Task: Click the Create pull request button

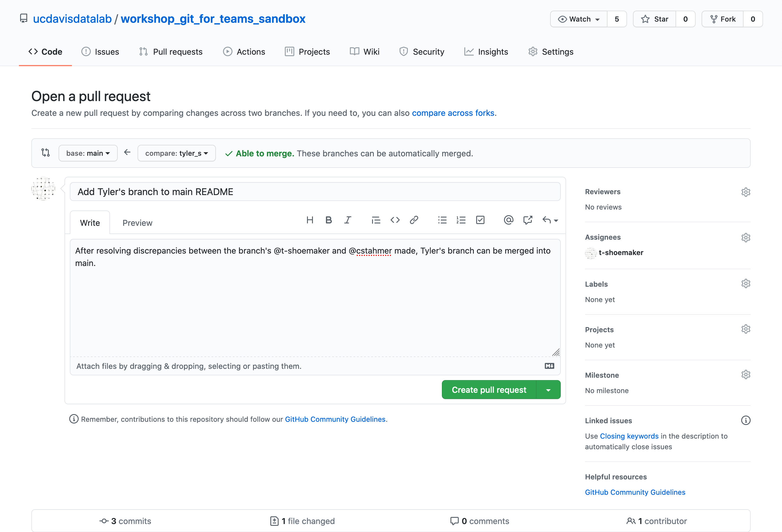Action: (489, 390)
